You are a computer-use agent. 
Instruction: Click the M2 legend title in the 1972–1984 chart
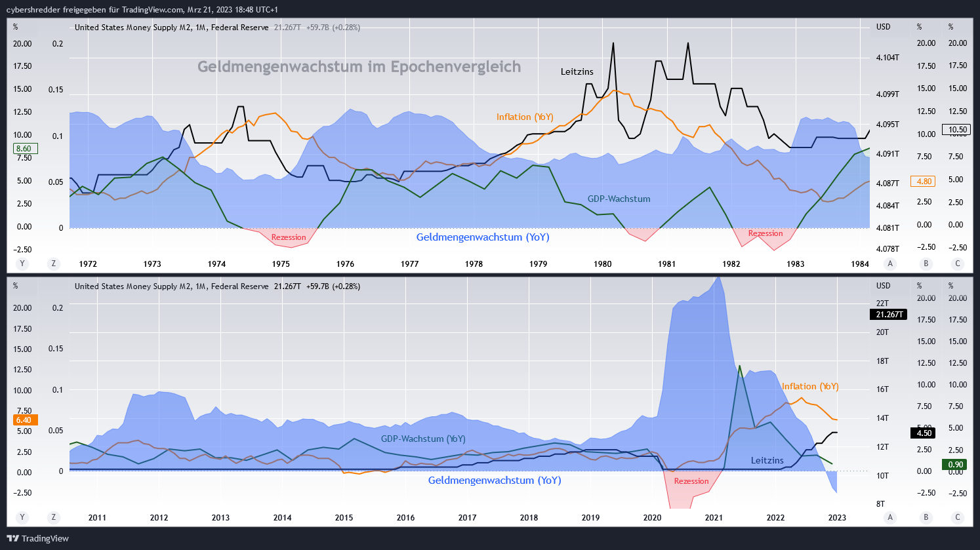point(172,28)
